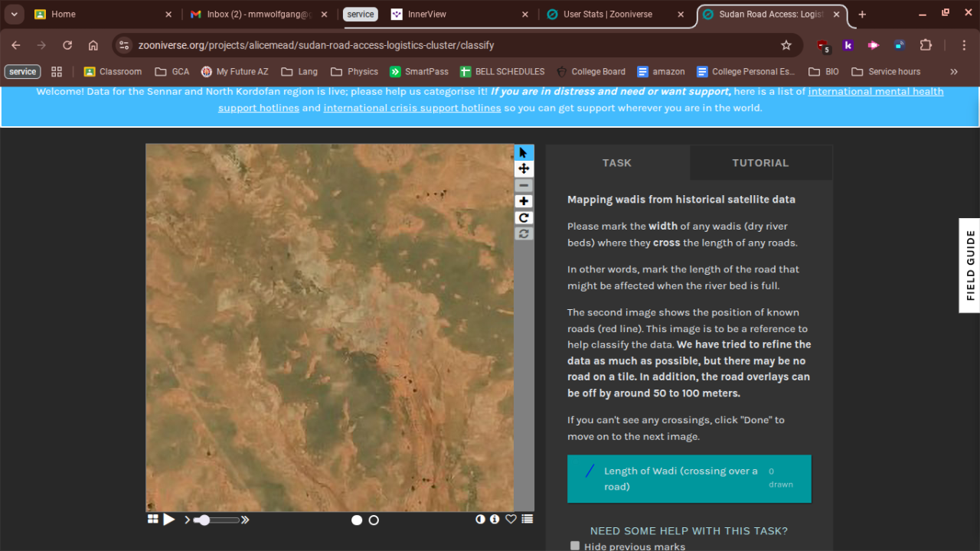Open the Classroom bookmark

113,71
